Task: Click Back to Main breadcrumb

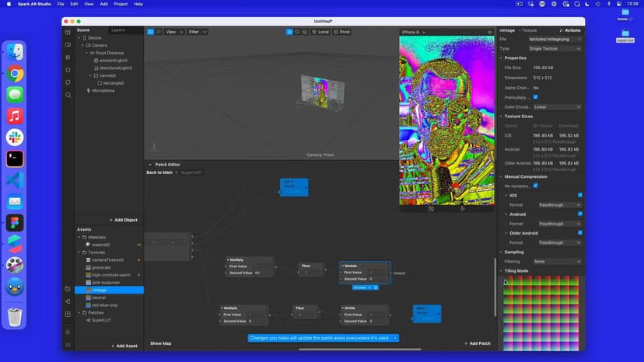Action: pos(159,172)
